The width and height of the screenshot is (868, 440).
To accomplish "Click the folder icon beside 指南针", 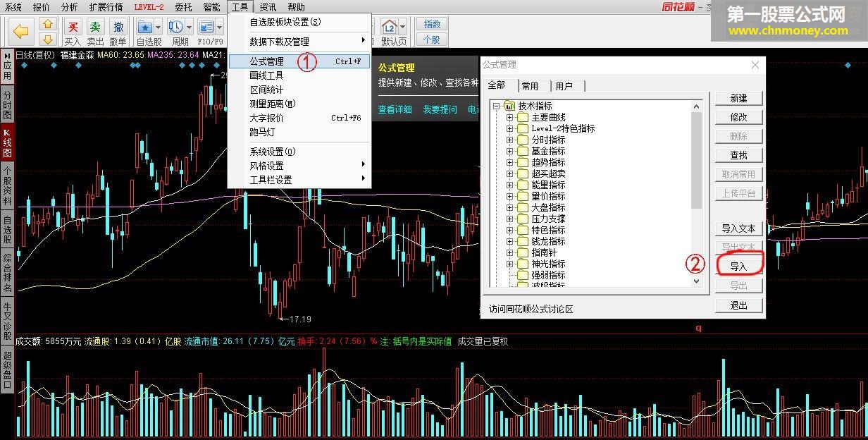I will pyautogui.click(x=523, y=252).
